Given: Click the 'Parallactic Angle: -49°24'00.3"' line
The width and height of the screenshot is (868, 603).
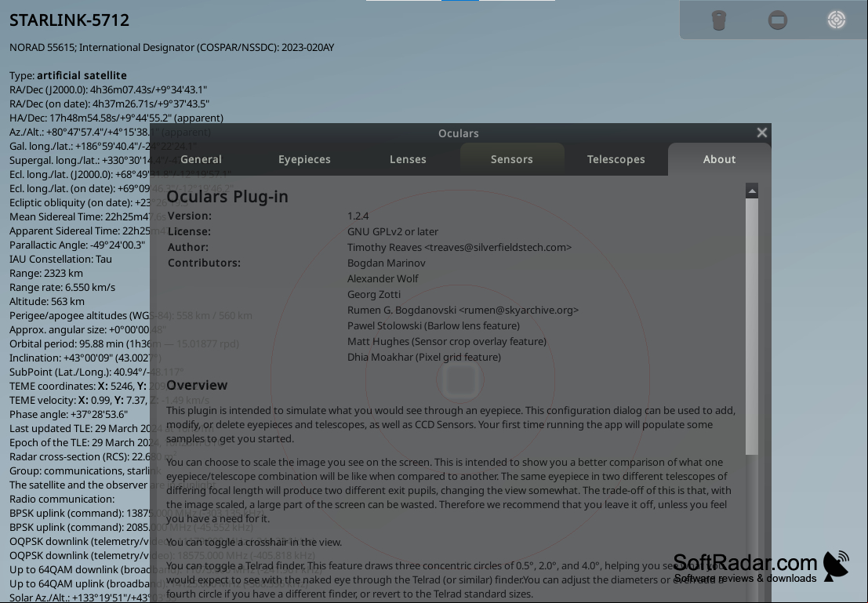Looking at the screenshot, I should coord(77,245).
